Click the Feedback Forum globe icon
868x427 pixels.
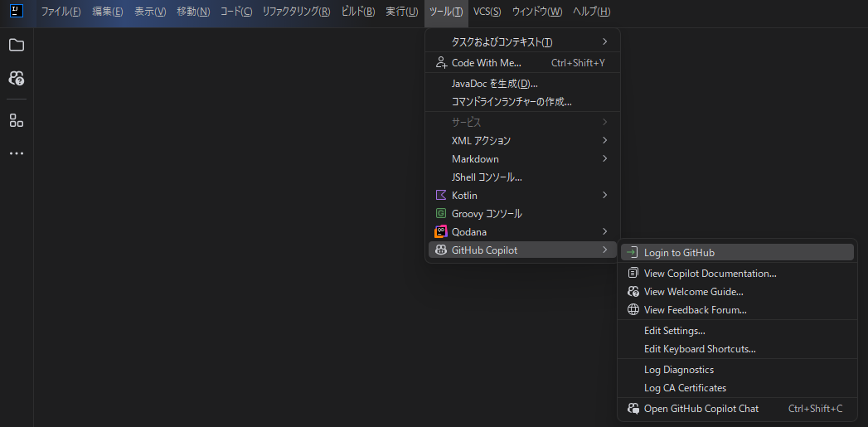click(x=633, y=310)
